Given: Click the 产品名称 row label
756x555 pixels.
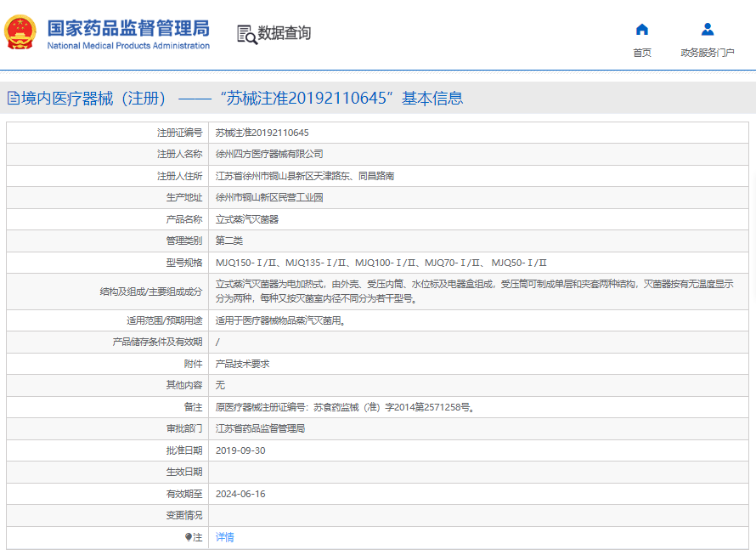Looking at the screenshot, I should coord(184,219).
